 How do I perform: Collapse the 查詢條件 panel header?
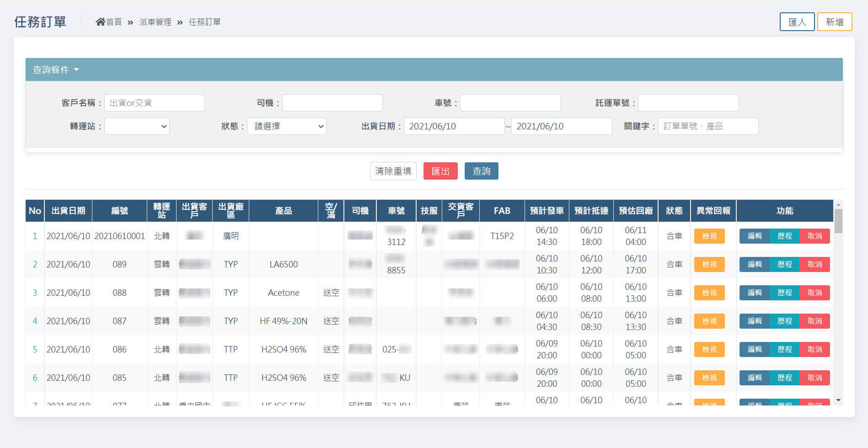tap(56, 69)
